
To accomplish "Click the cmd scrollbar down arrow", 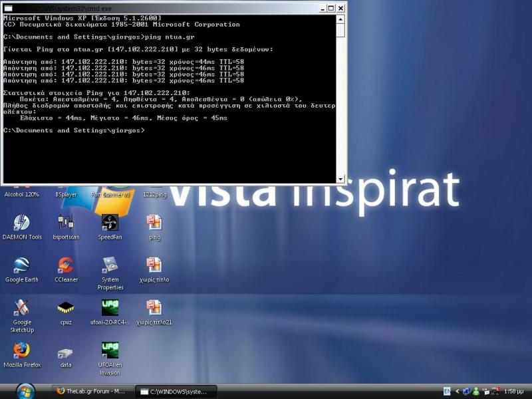I will (340, 179).
